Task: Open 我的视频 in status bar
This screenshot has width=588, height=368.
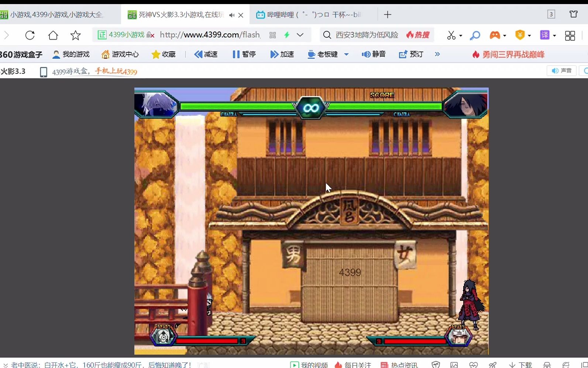Action: click(309, 365)
